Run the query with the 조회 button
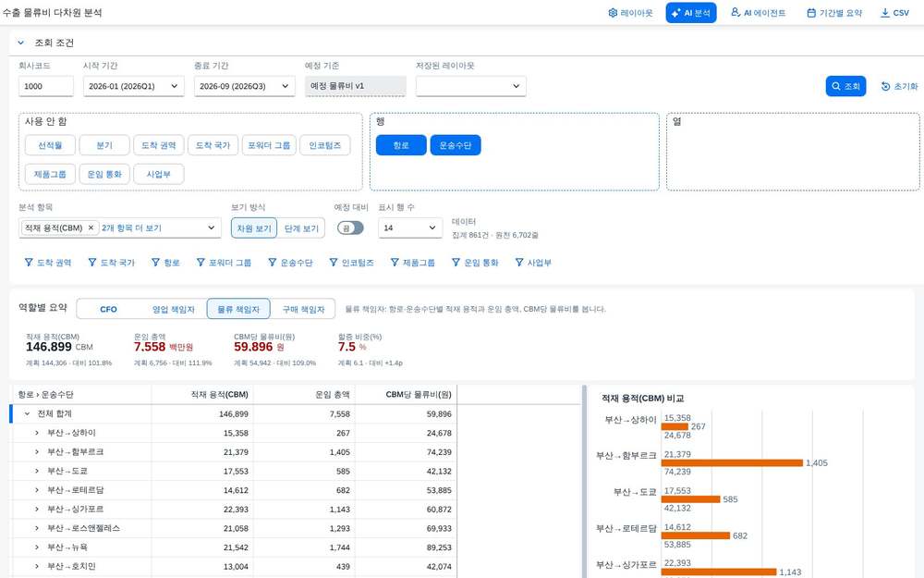The image size is (924, 578). [845, 86]
